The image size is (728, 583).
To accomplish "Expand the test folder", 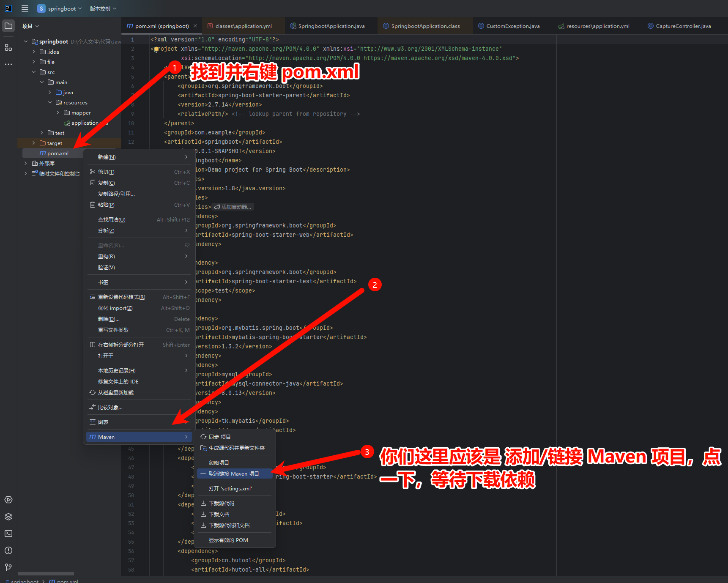I will tap(42, 133).
